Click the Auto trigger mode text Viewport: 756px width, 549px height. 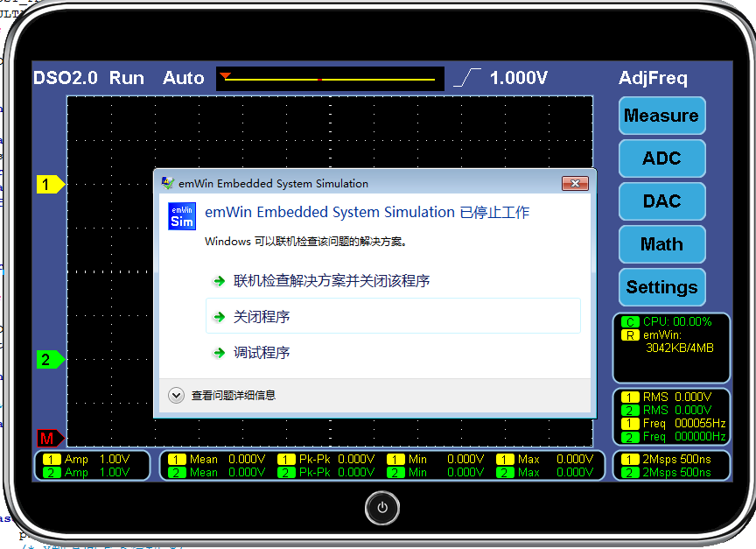(184, 78)
